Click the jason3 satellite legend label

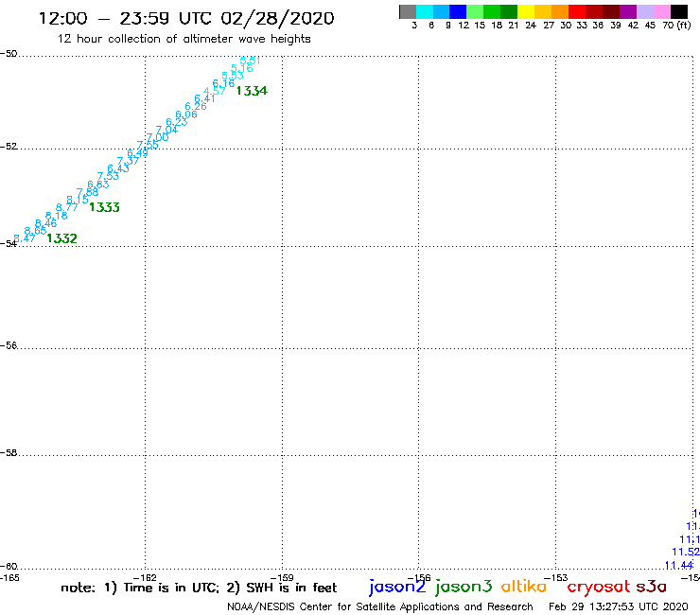(x=464, y=587)
